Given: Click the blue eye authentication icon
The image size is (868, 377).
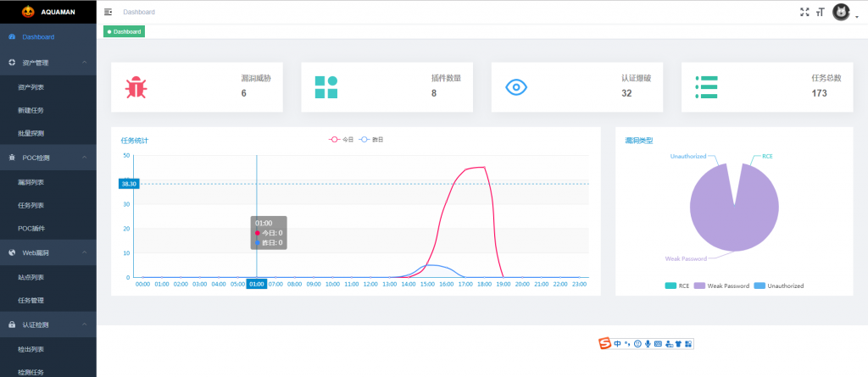Looking at the screenshot, I should pyautogui.click(x=516, y=87).
